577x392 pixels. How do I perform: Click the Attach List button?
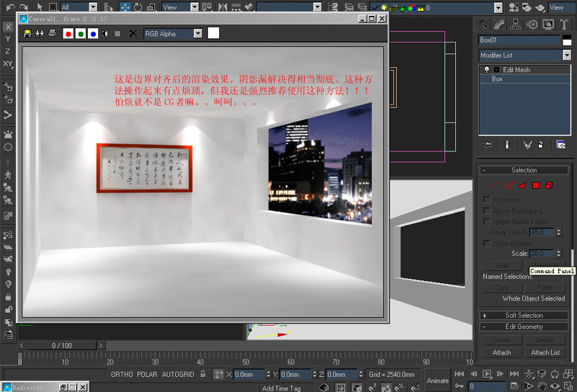[x=545, y=352]
